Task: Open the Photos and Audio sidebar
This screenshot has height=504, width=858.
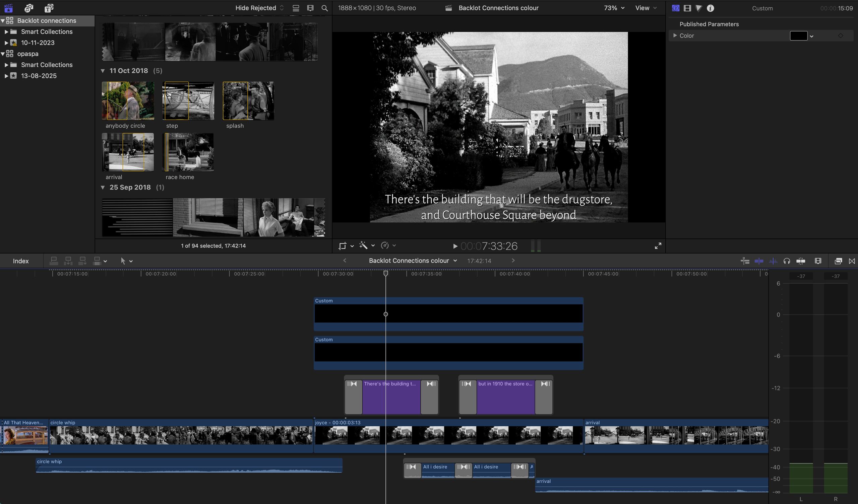Action: [x=28, y=8]
